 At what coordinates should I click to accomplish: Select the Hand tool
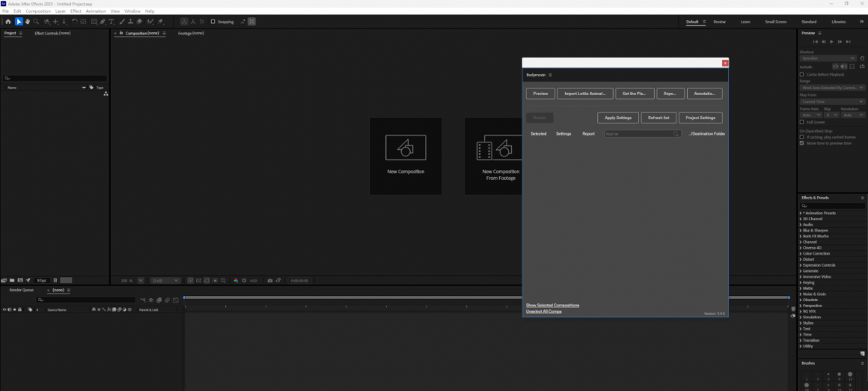pos(28,22)
